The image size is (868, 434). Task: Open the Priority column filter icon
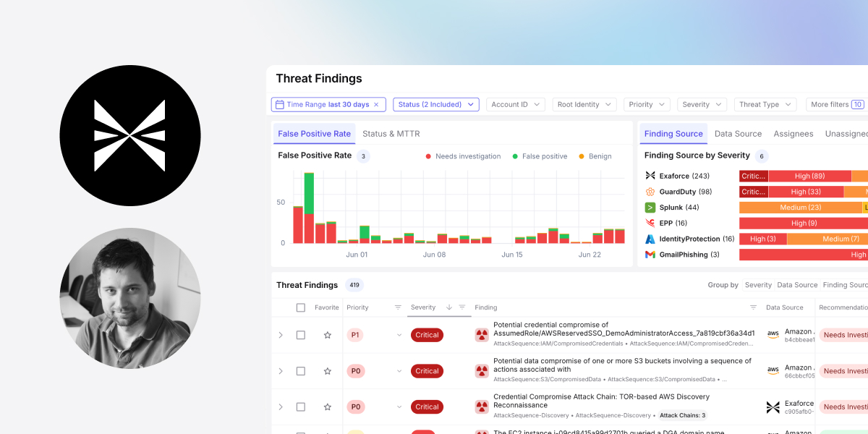tap(398, 307)
